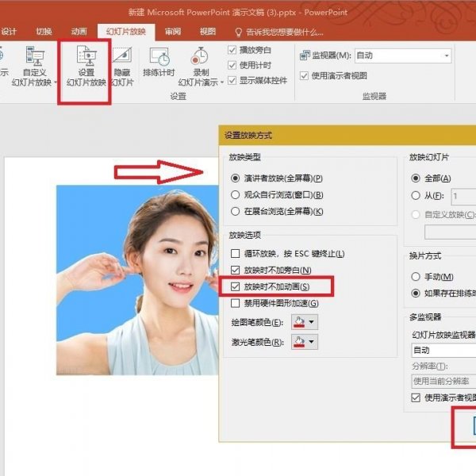Choose 手动 slide advance option
Screen dimensions: 476x476
coord(416,277)
